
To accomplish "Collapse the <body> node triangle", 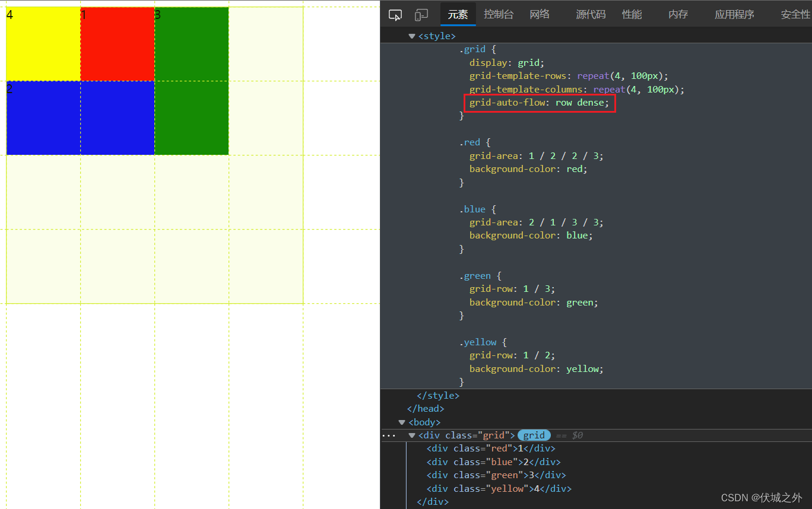I will click(402, 422).
